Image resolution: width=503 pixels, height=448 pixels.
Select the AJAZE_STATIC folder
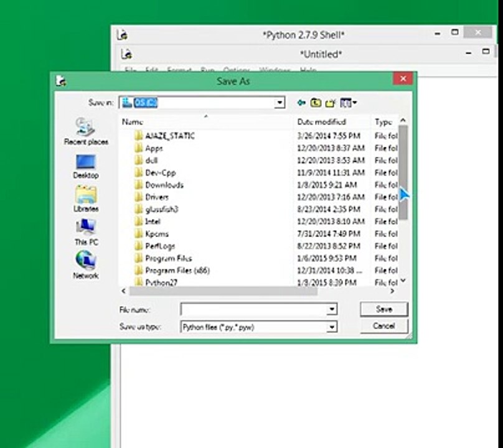pyautogui.click(x=170, y=136)
